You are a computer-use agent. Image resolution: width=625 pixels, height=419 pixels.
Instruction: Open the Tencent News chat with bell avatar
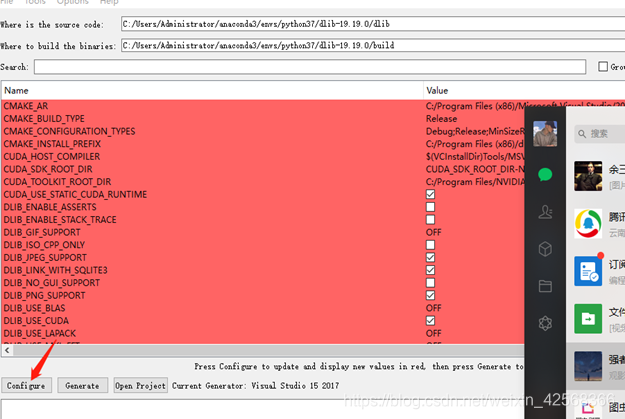pyautogui.click(x=588, y=224)
